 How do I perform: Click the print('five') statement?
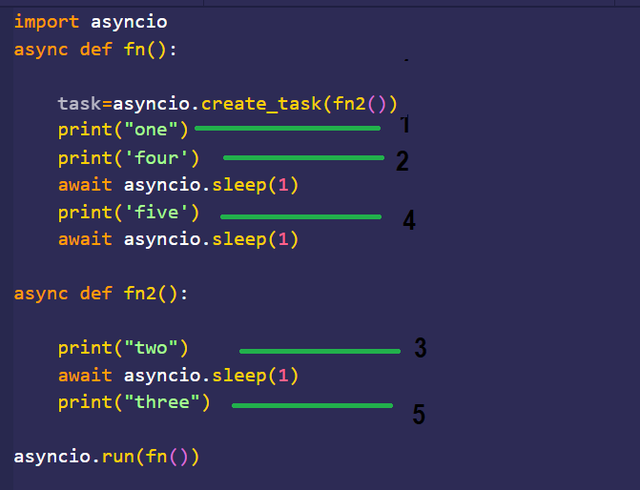129,213
